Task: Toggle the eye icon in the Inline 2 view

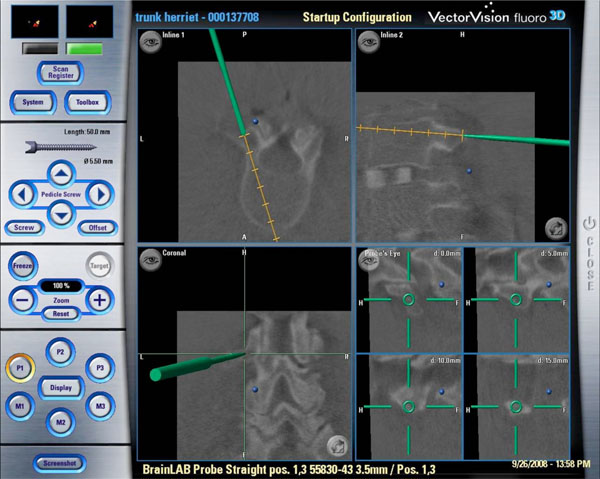Action: pos(368,41)
